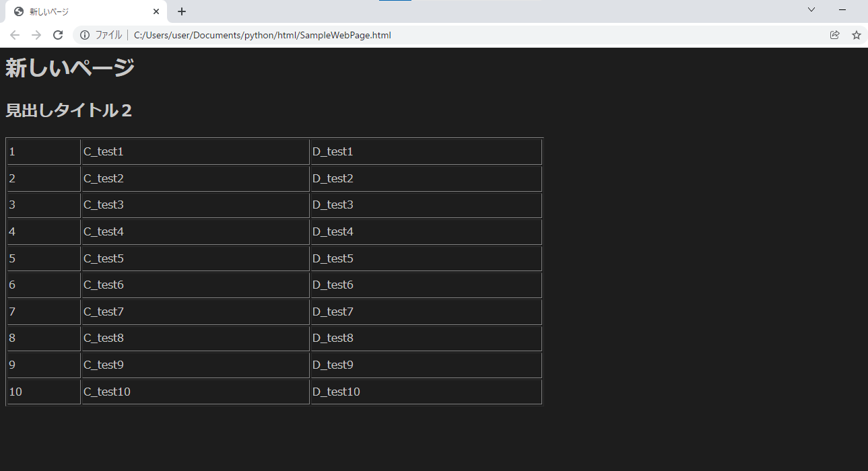868x471 pixels.
Task: Click table cell C_test8
Action: (x=195, y=338)
